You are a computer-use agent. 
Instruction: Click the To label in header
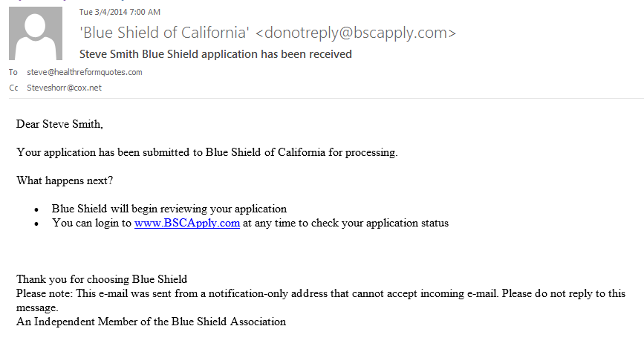pyautogui.click(x=13, y=72)
